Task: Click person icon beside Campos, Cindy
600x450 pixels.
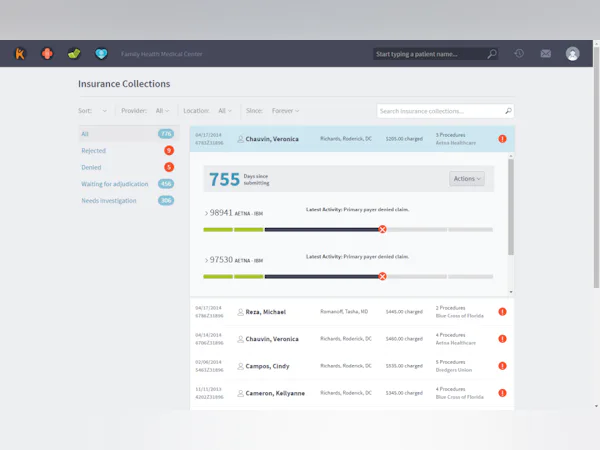Action: point(240,366)
